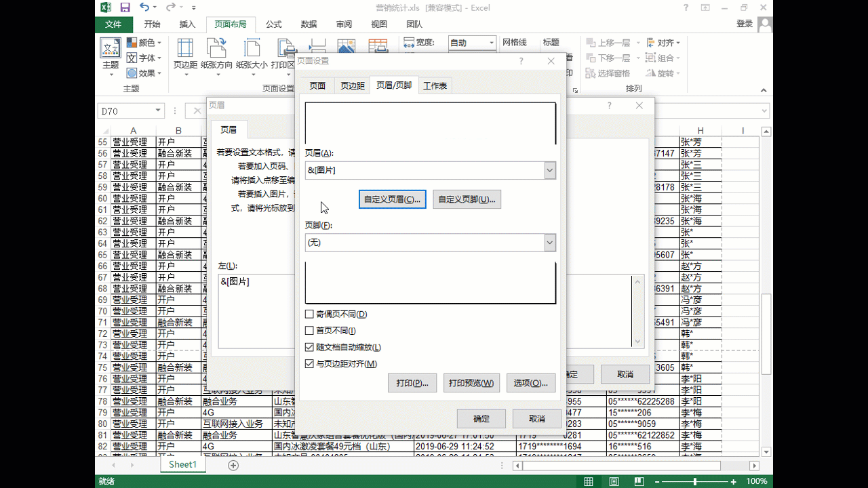Image resolution: width=868 pixels, height=488 pixels.
Task: Uncheck 随文档自动缩放 checkbox
Action: click(x=310, y=348)
